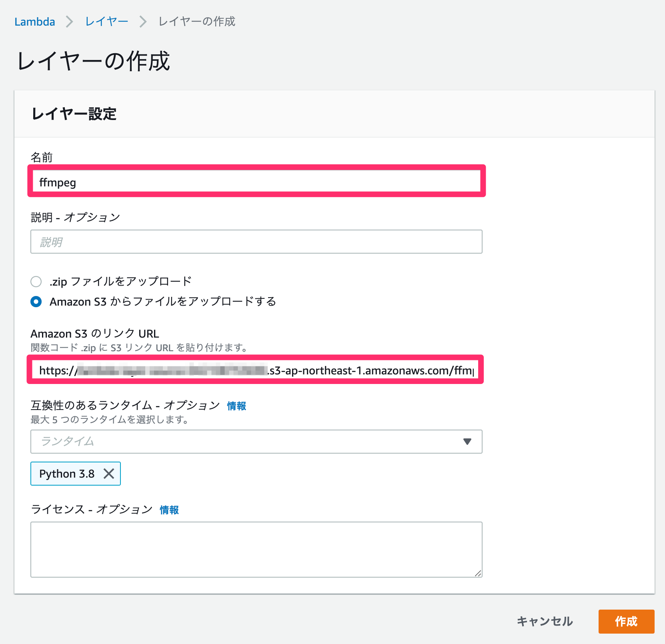The width and height of the screenshot is (665, 644).
Task: Select the レイヤーの作成 breadcrumb item
Action: point(196,21)
